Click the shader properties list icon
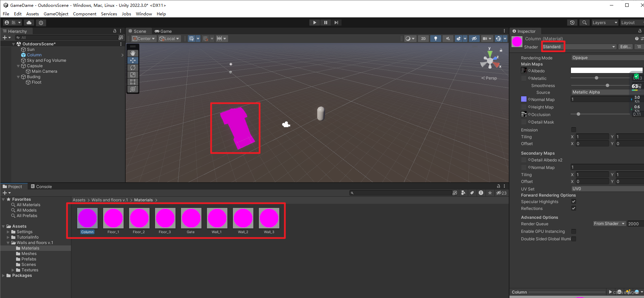The image size is (644, 298). 639,47
